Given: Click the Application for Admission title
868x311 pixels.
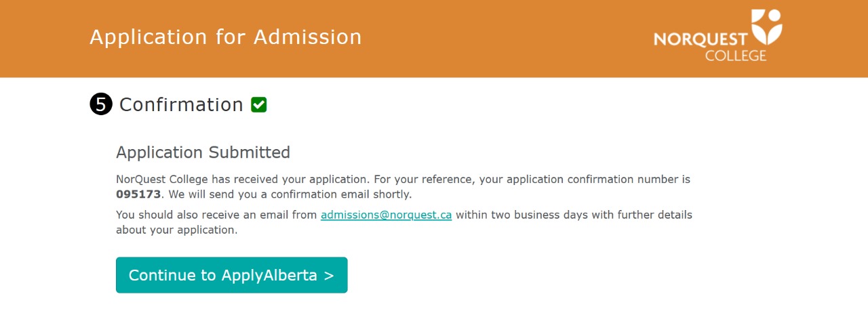Looking at the screenshot, I should (x=226, y=37).
